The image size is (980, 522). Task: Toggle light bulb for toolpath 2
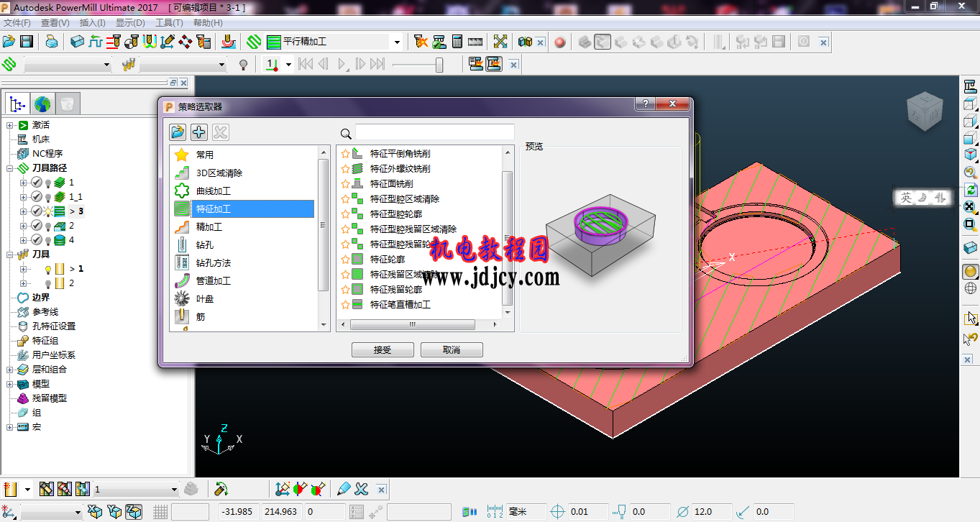48,226
